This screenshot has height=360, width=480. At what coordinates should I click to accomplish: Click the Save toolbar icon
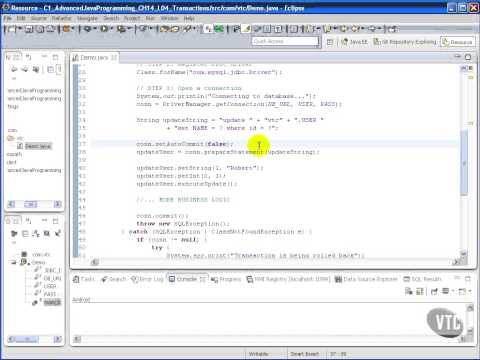29,29
